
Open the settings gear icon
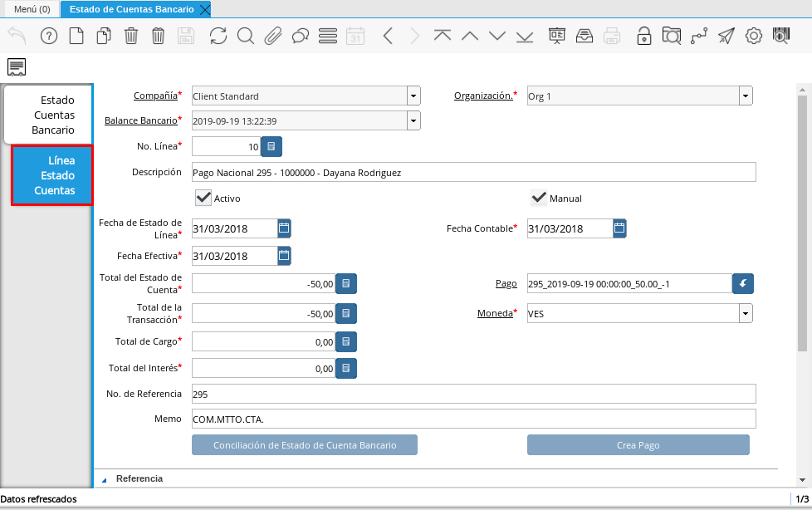(x=754, y=36)
